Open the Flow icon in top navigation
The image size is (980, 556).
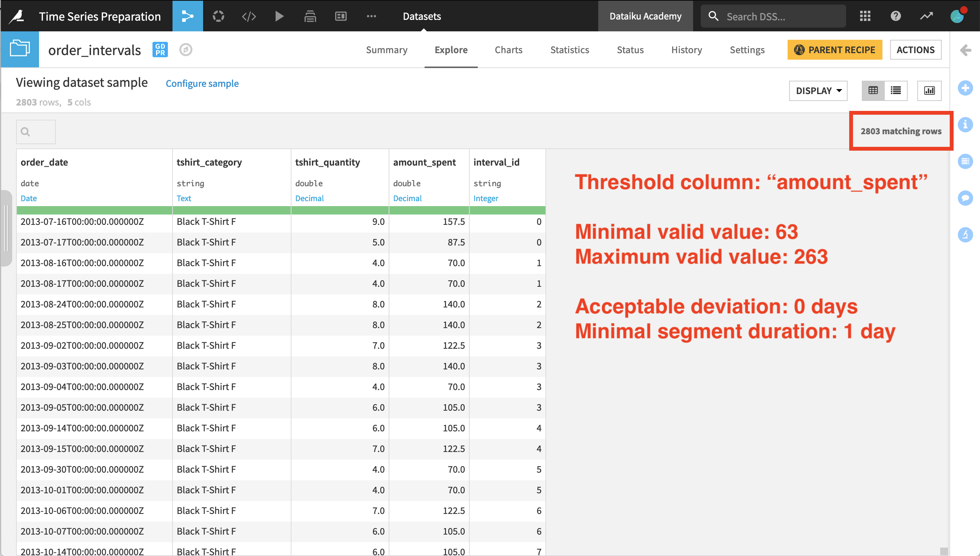pos(187,16)
